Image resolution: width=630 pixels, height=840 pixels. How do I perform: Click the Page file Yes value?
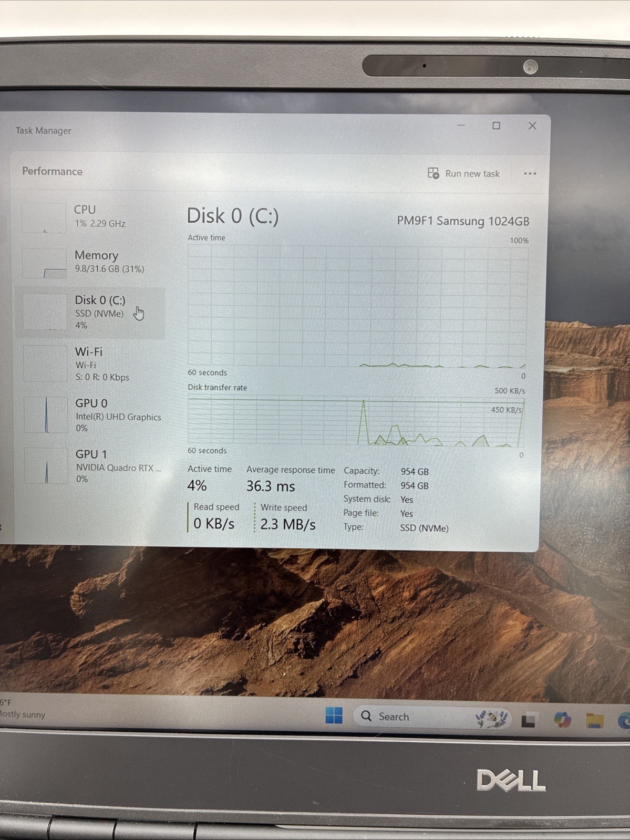click(407, 514)
